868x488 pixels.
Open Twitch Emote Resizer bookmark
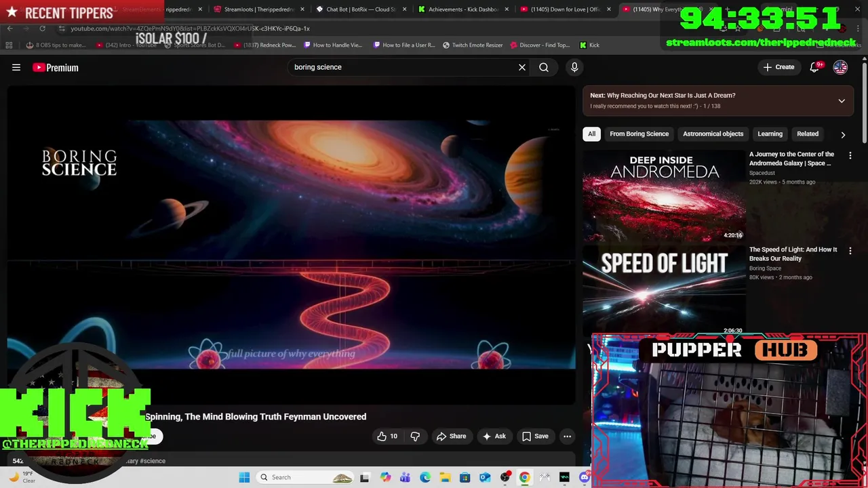pyautogui.click(x=473, y=45)
